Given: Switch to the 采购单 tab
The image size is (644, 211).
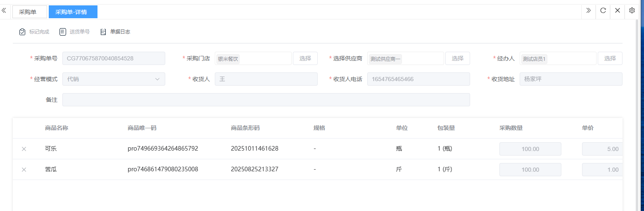Looking at the screenshot, I should point(29,12).
